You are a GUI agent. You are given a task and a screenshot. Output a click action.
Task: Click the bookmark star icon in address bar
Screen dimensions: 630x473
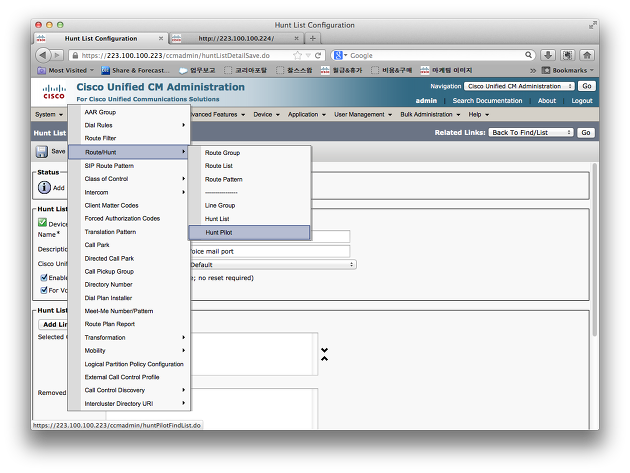(x=297, y=55)
